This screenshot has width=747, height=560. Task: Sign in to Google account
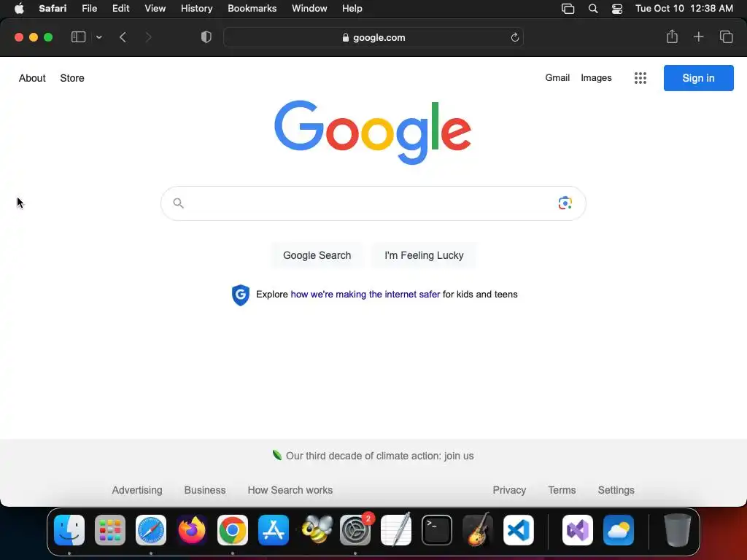[x=698, y=78]
